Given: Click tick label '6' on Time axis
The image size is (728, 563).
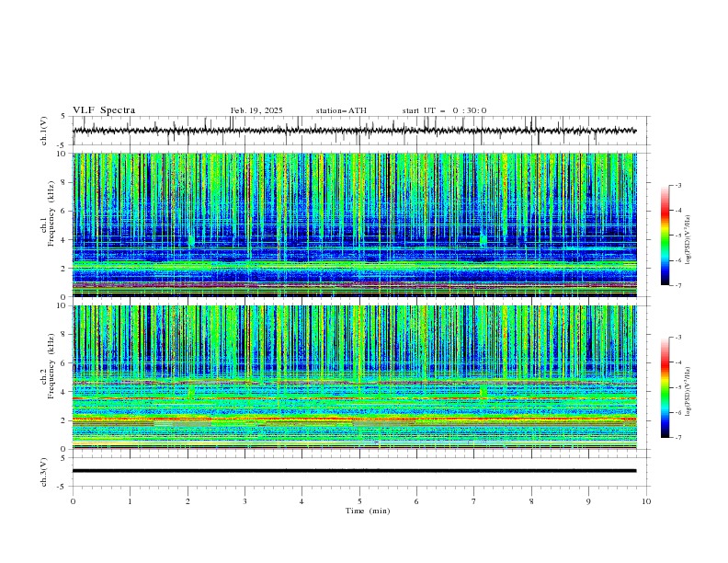Looking at the screenshot, I should tap(416, 501).
